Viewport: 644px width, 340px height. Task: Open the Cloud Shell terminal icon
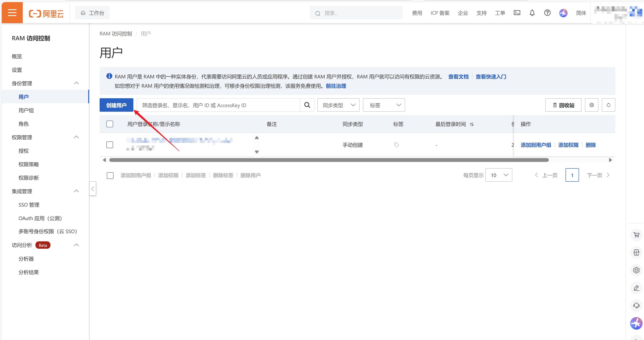tap(517, 13)
